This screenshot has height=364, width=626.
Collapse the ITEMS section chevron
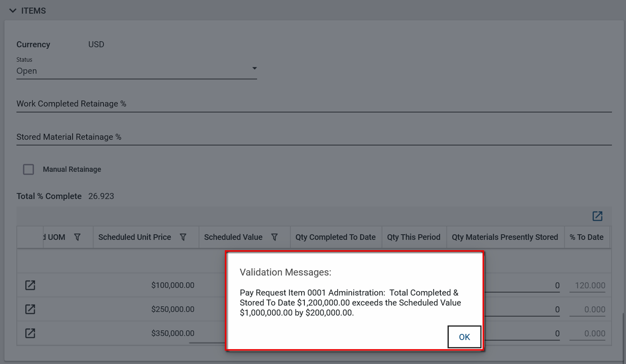point(13,11)
